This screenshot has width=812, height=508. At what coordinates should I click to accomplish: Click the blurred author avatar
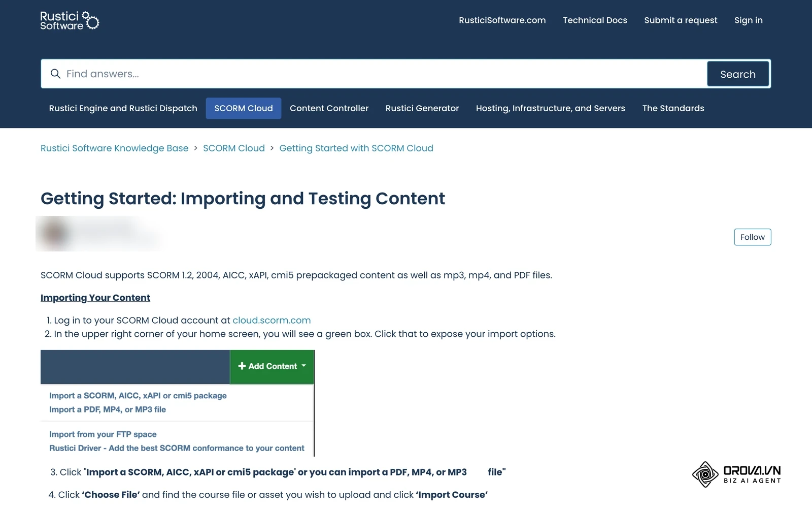click(x=55, y=233)
